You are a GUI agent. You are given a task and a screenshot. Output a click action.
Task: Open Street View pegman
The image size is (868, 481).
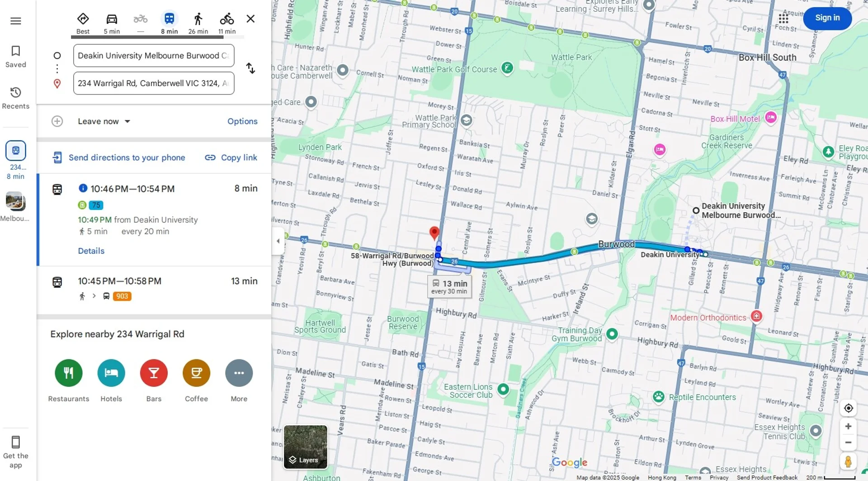pos(849,462)
